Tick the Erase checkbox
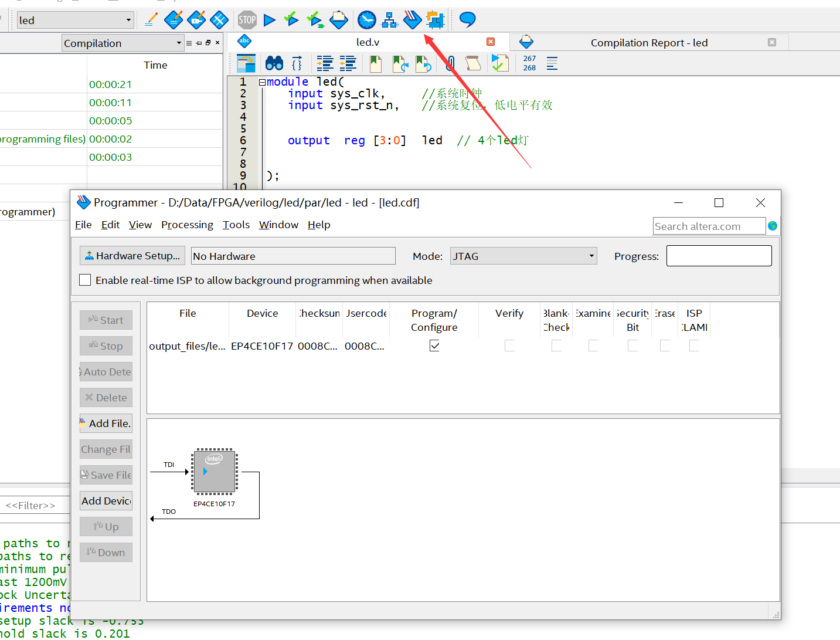840x640 pixels. coord(665,346)
